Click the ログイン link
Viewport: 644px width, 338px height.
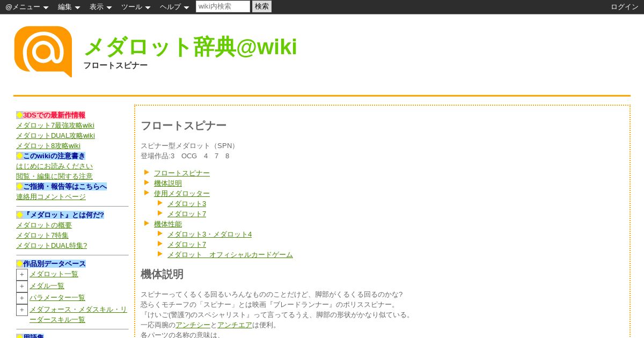[625, 7]
